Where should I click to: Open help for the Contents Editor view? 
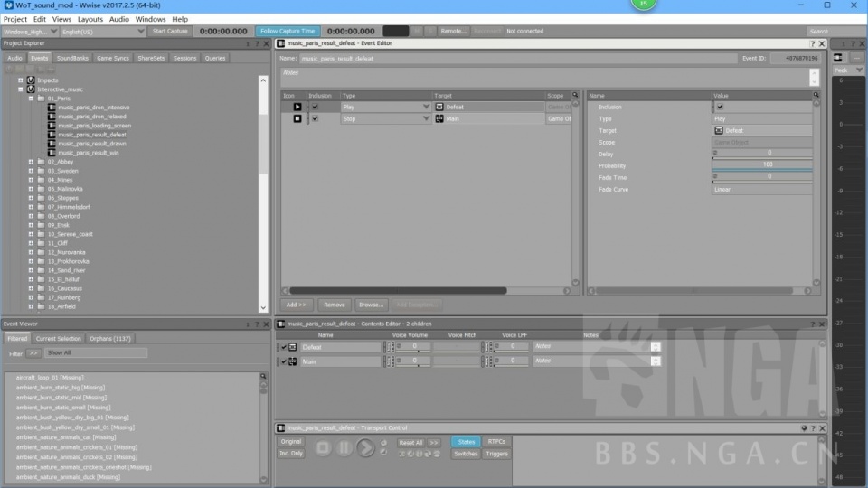(813, 324)
